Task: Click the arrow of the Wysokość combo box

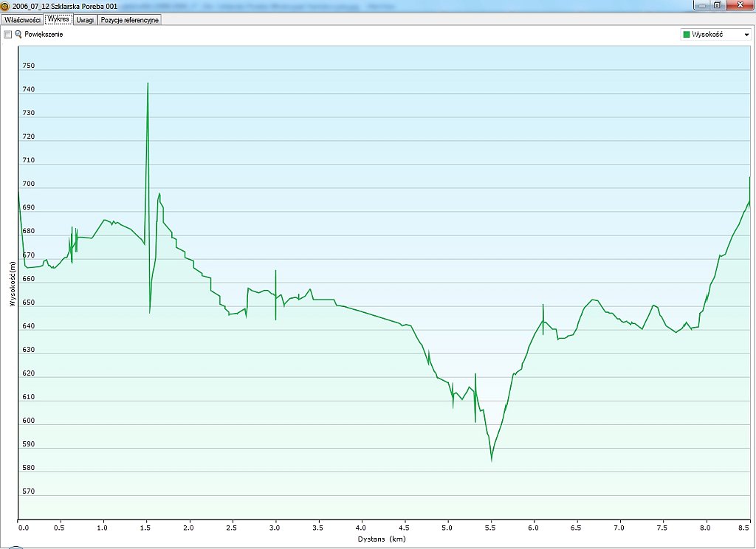Action: tap(746, 35)
